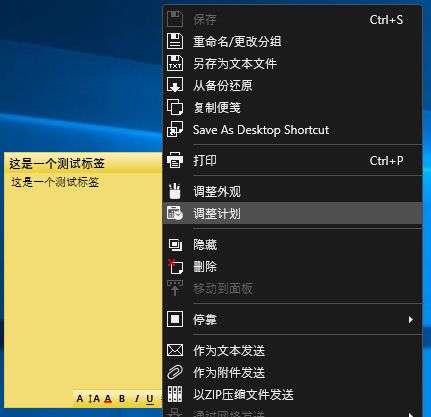Click 删除 delete note icon

(175, 266)
